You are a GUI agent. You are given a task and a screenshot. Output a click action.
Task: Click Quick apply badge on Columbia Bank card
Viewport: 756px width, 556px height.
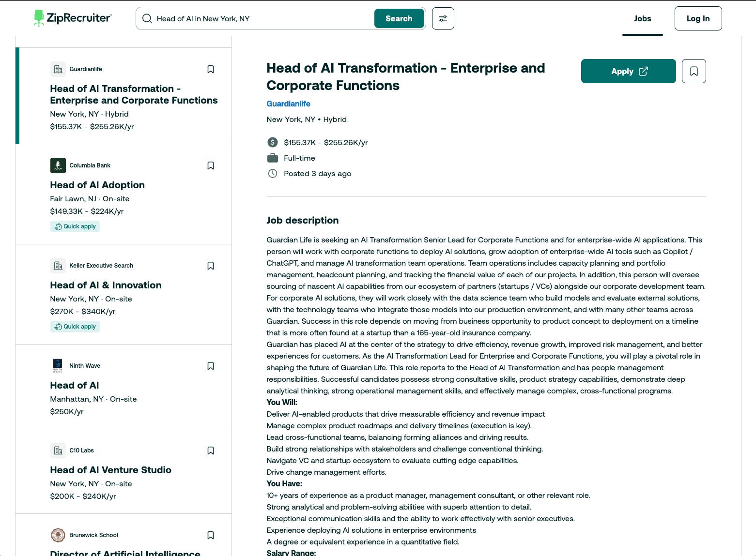click(75, 226)
